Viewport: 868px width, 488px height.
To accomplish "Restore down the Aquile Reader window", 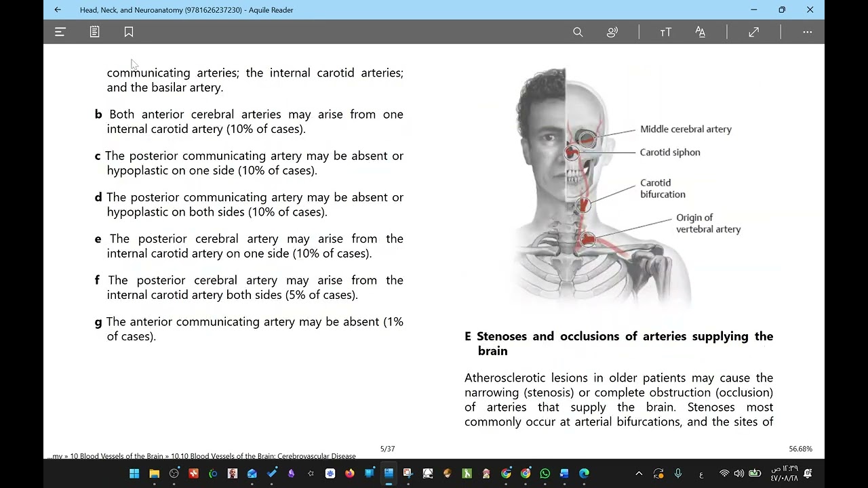I will pos(782,9).
